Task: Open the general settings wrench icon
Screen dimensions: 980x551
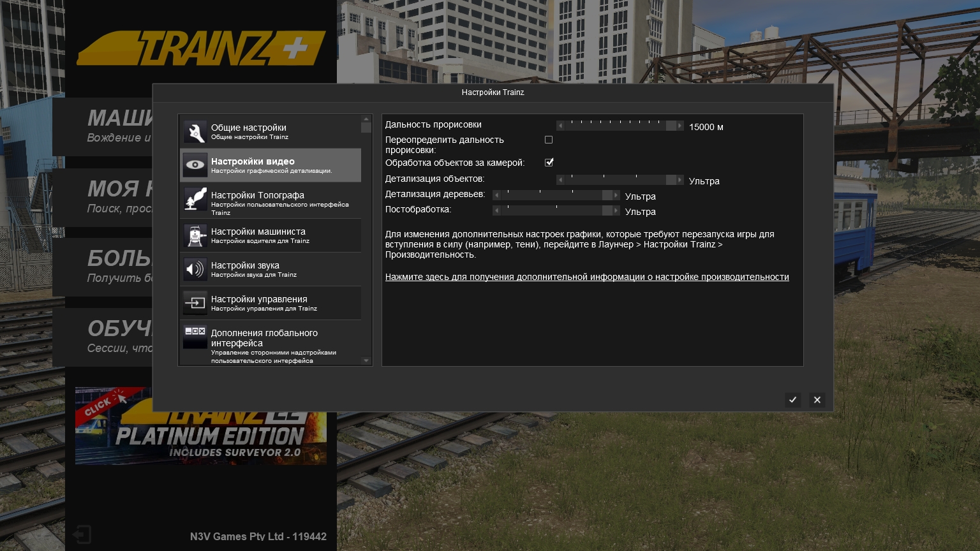Action: (x=195, y=131)
